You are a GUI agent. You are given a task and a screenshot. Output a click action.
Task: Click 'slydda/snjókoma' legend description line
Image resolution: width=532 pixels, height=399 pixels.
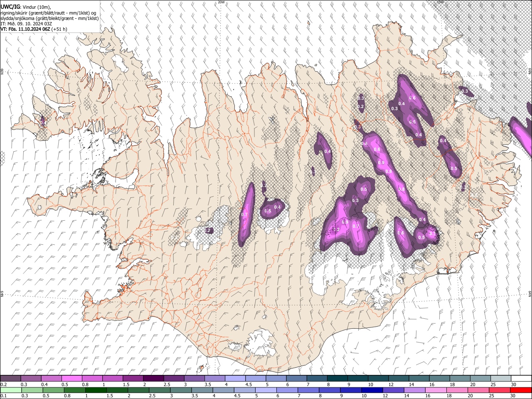pyautogui.click(x=49, y=18)
